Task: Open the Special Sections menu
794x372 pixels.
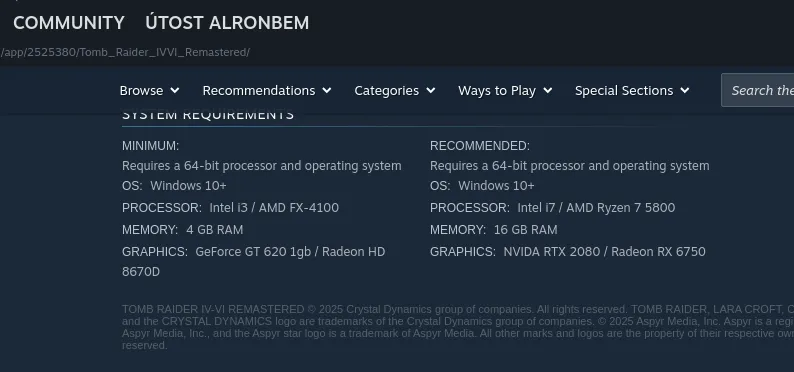Action: point(632,91)
